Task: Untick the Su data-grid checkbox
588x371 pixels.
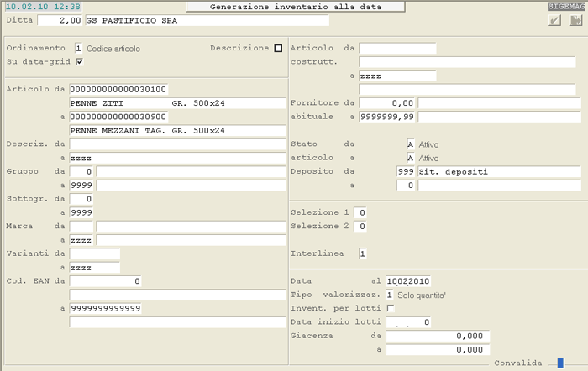Action: pyautogui.click(x=80, y=61)
